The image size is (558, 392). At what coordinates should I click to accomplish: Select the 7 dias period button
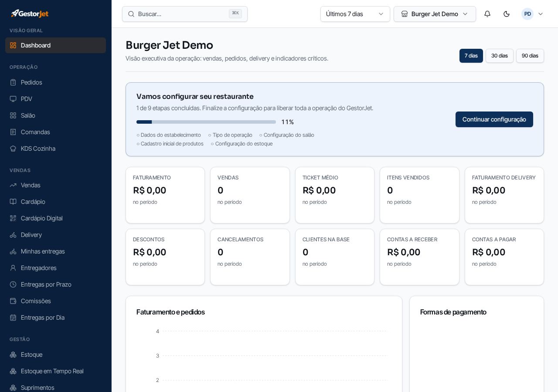click(x=471, y=56)
